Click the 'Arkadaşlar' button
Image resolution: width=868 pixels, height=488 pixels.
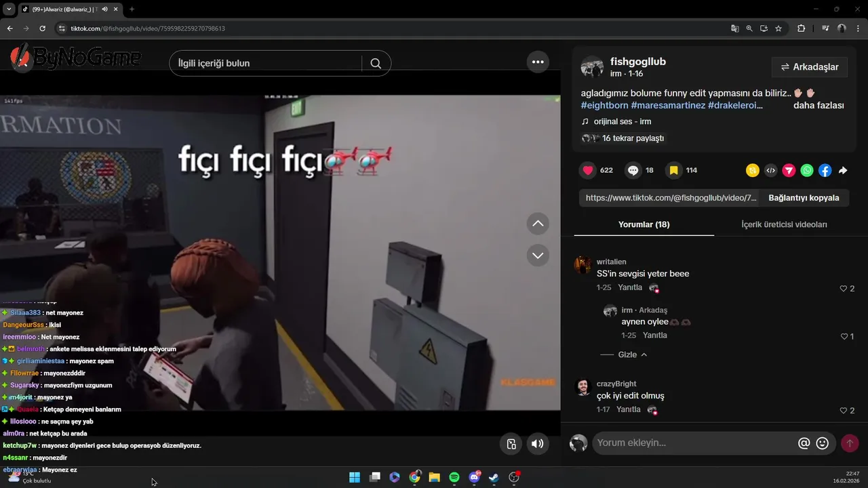810,67
